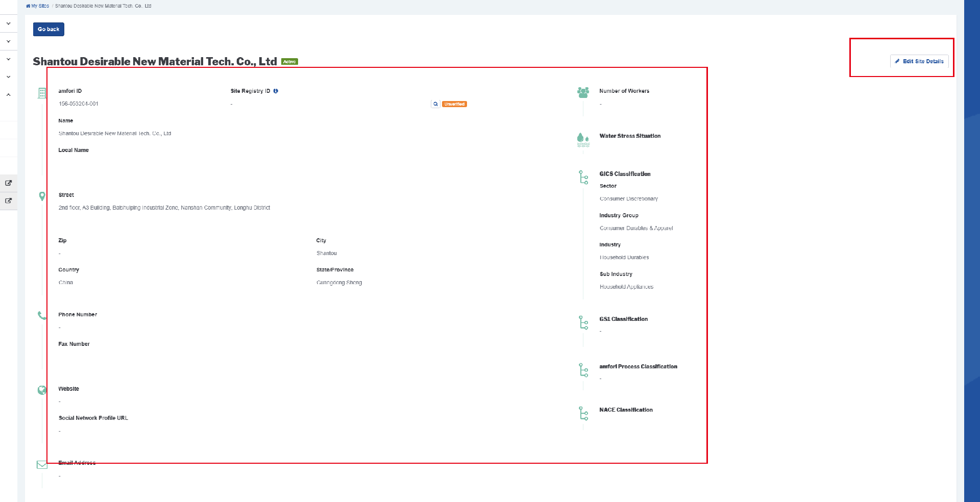Viewport: 980px width, 502px height.
Task: Click the orange Unverified badge
Action: [x=454, y=104]
